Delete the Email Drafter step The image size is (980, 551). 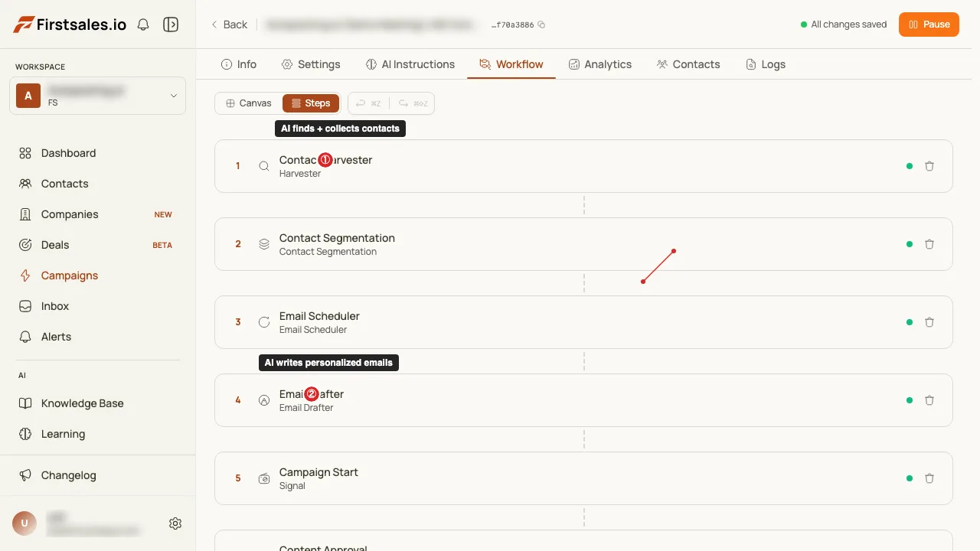(929, 400)
